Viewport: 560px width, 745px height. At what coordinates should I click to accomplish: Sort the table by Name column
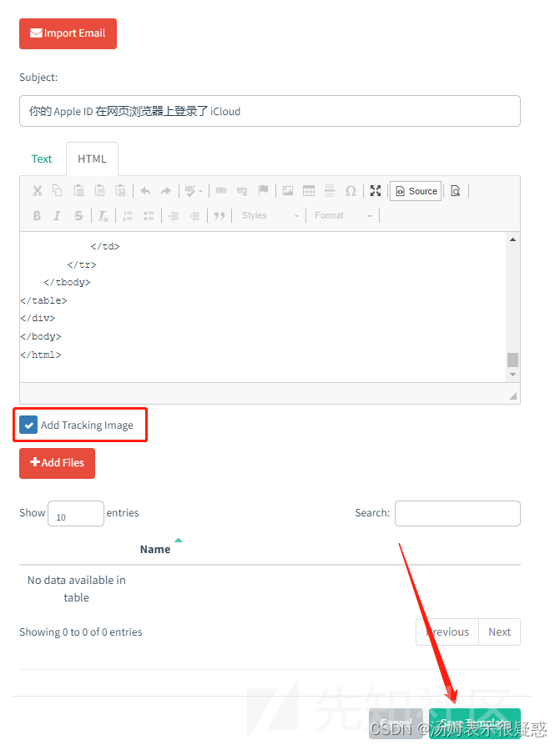(x=155, y=549)
